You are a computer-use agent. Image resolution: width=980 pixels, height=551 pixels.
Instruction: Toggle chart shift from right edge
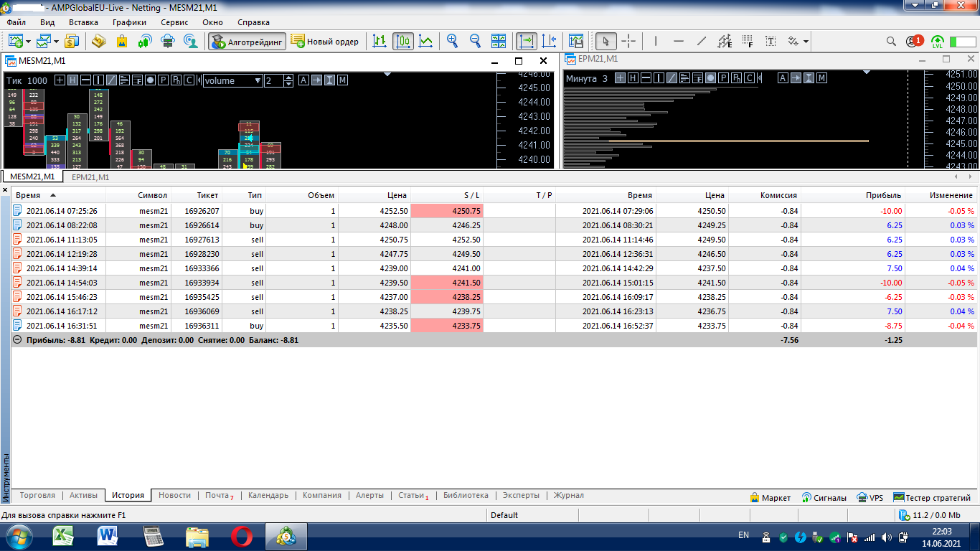click(x=549, y=41)
